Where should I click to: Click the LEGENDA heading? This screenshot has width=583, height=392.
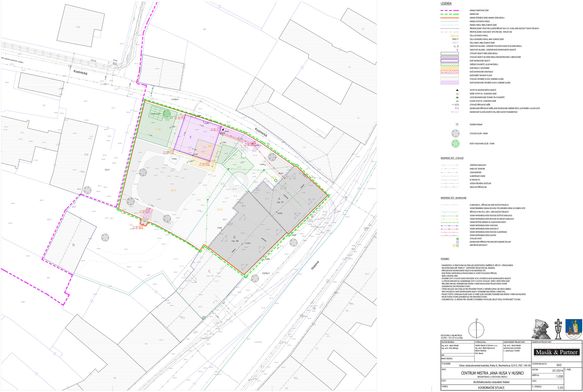pyautogui.click(x=446, y=4)
